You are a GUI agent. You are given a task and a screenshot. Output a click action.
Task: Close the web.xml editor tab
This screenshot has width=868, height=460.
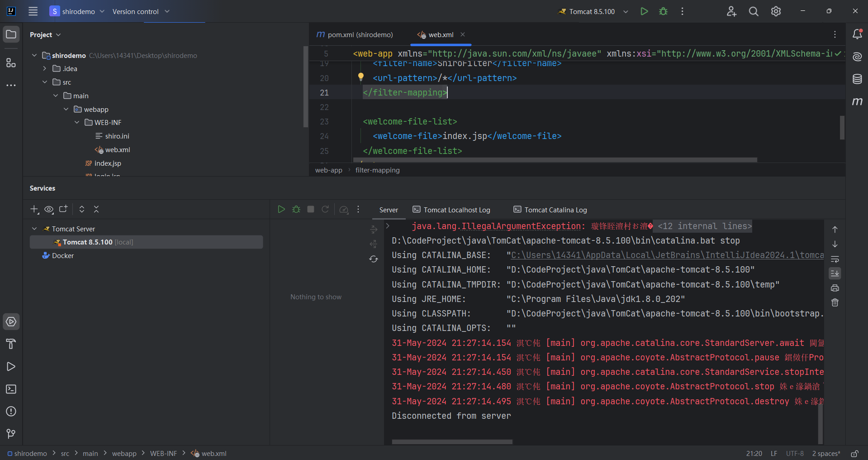[x=463, y=34]
